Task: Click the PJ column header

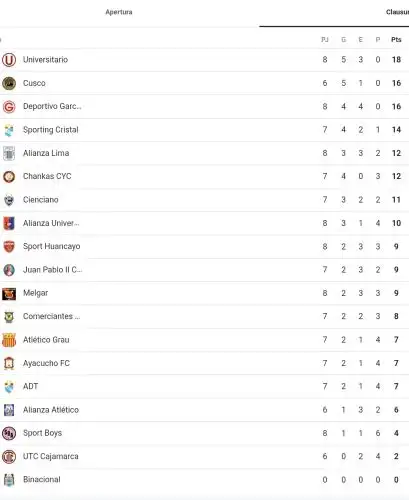Action: (325, 40)
